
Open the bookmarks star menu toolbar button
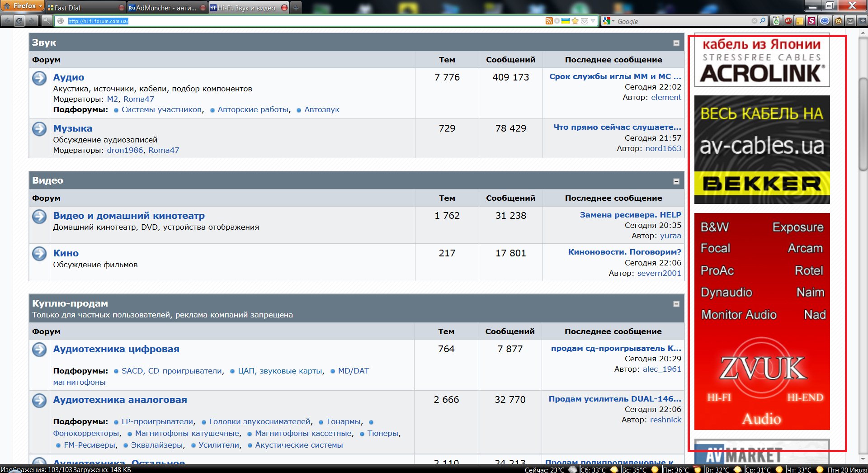[x=862, y=21]
